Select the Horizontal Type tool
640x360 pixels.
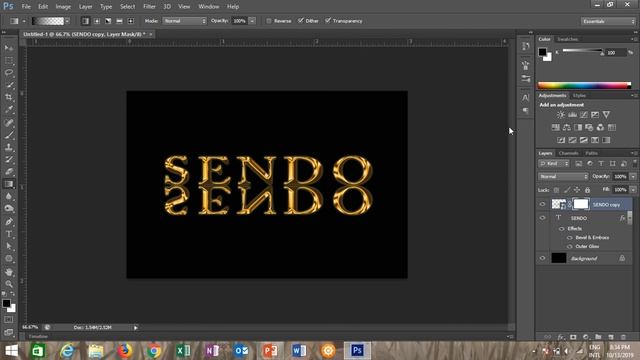click(x=9, y=234)
